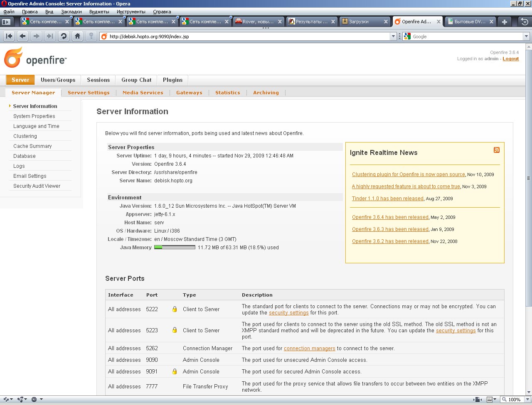Click the Rewind navigation button

(9, 36)
